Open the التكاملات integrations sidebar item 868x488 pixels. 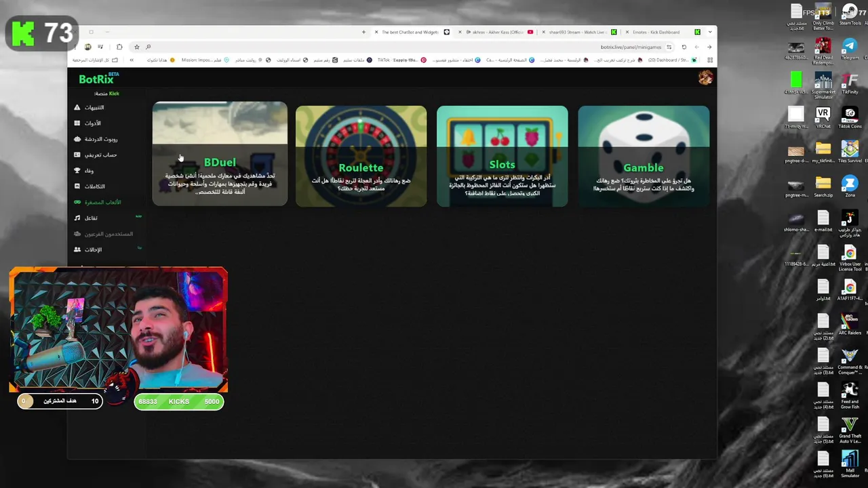tap(90, 186)
